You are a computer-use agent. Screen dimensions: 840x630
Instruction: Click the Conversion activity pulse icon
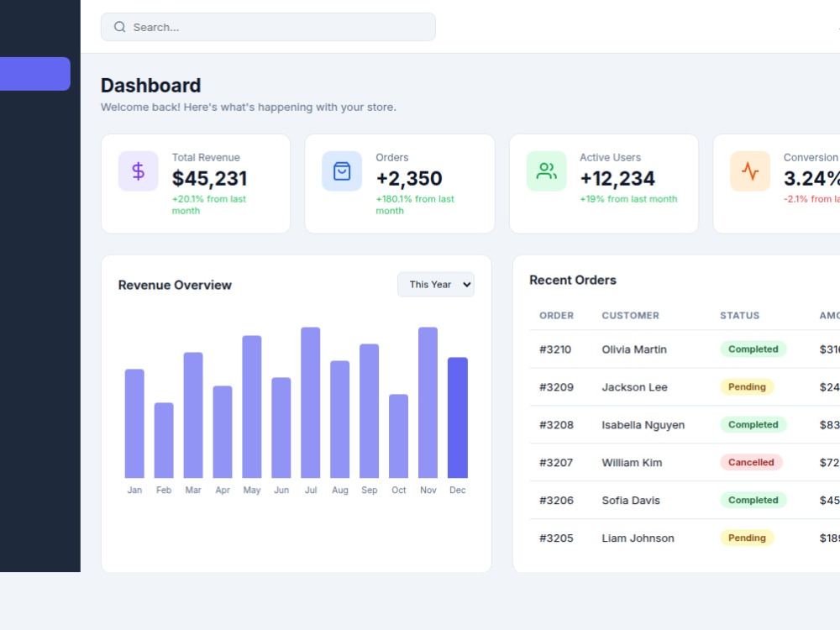pos(750,171)
